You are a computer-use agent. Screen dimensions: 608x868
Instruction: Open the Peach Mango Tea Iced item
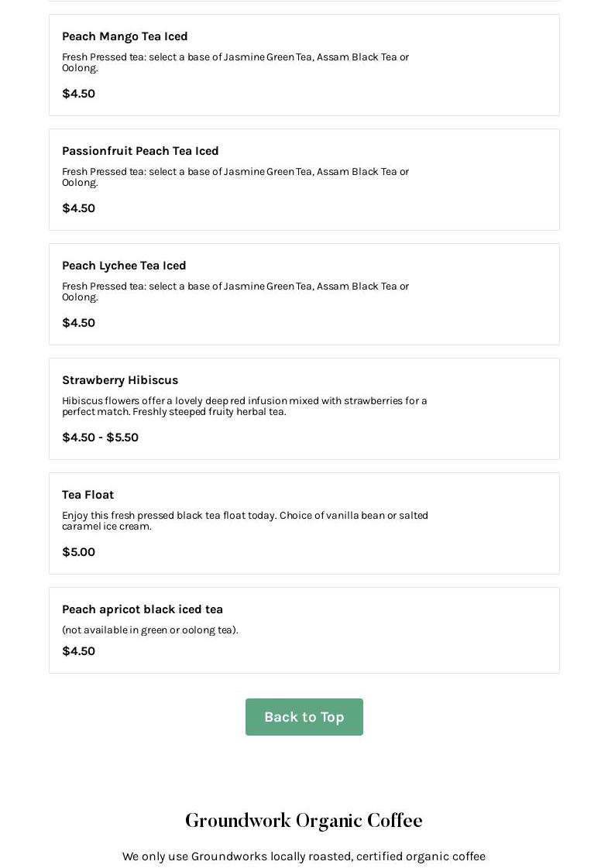pos(125,36)
